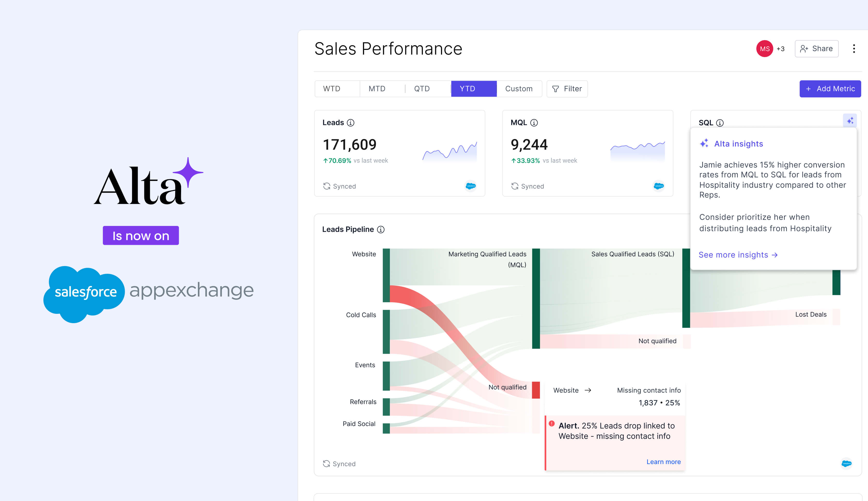Click the Salesforce sync icon on the Leads card
Viewport: 868px width, 501px height.
(471, 186)
